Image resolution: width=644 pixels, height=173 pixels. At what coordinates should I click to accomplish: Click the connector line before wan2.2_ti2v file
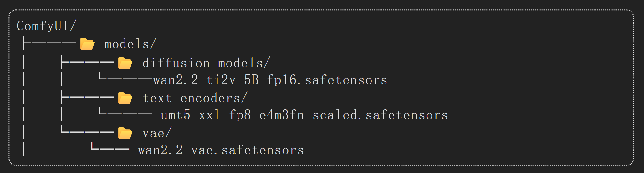point(125,76)
